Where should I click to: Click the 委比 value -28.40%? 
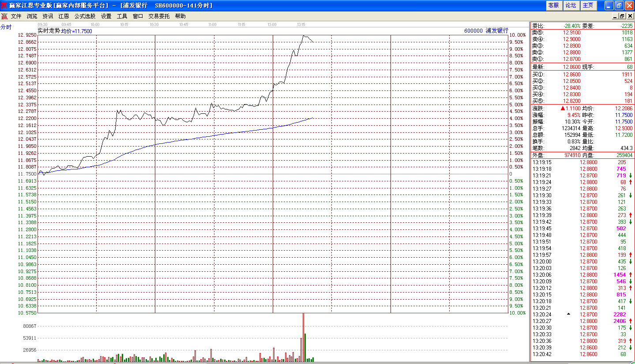pyautogui.click(x=571, y=26)
